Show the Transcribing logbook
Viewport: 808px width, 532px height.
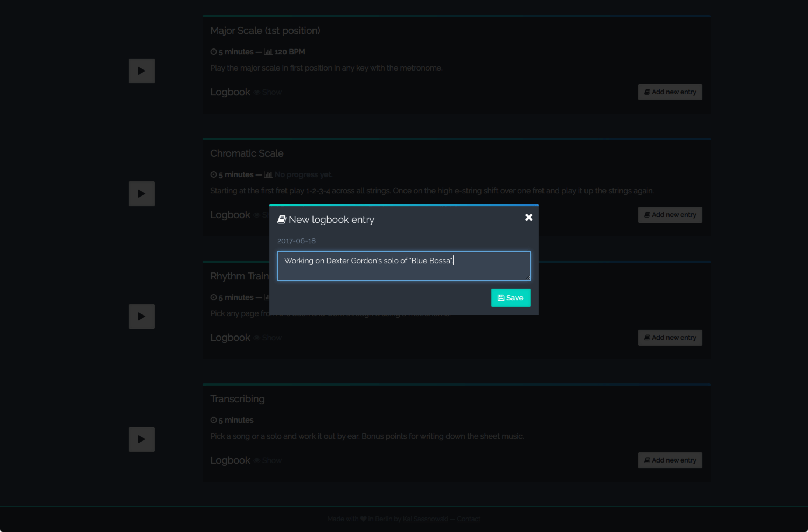(x=268, y=461)
